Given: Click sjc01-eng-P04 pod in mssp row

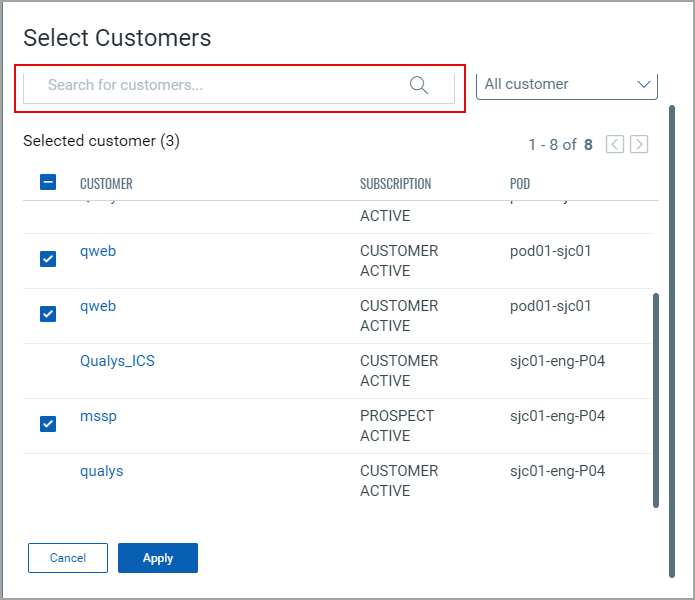Looking at the screenshot, I should [557, 416].
